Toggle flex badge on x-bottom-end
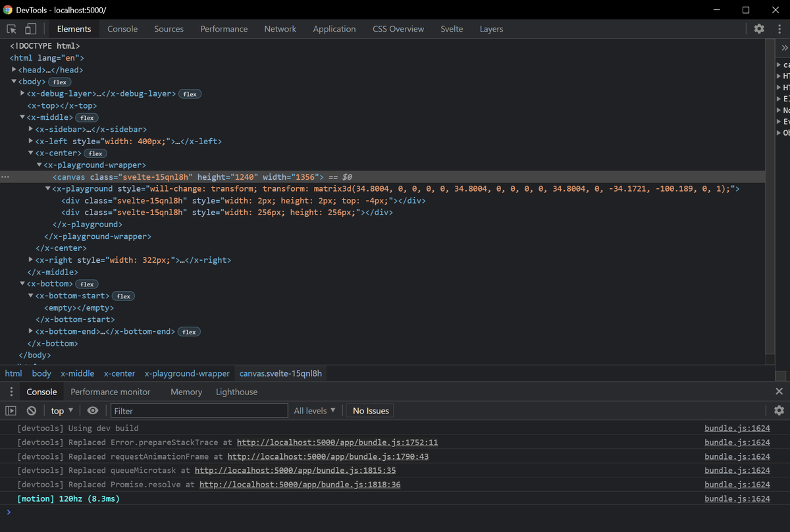The image size is (790, 532). (189, 331)
